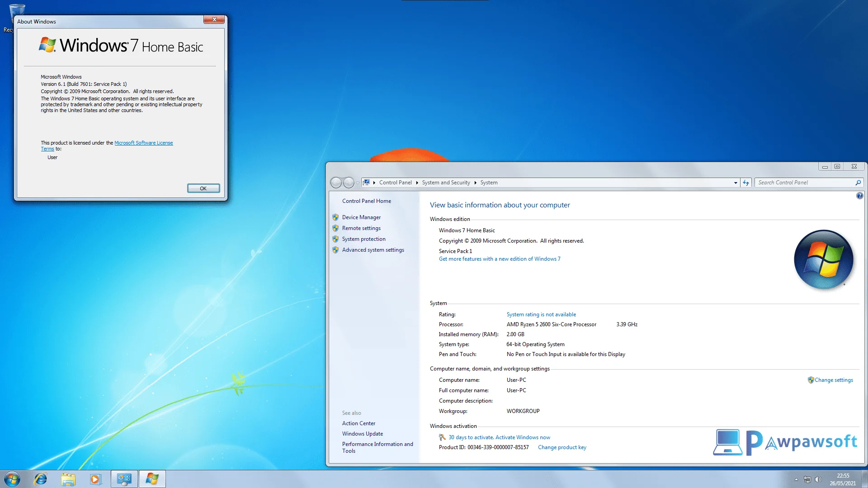Open recent pages dropdown beside navigation buttons
Screen dimensions: 868x488
[358, 183]
